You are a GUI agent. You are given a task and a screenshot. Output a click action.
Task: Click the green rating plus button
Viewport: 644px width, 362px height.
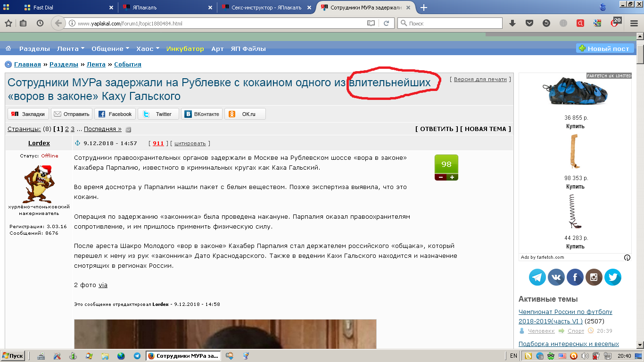pyautogui.click(x=452, y=177)
